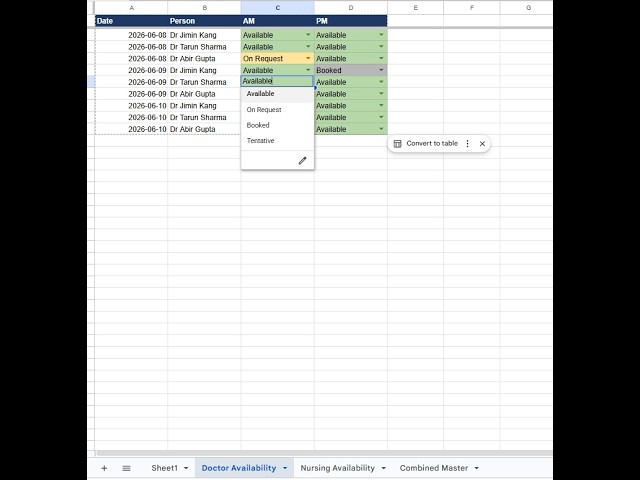Click the PM header cell
The image size is (640, 480).
351,21
